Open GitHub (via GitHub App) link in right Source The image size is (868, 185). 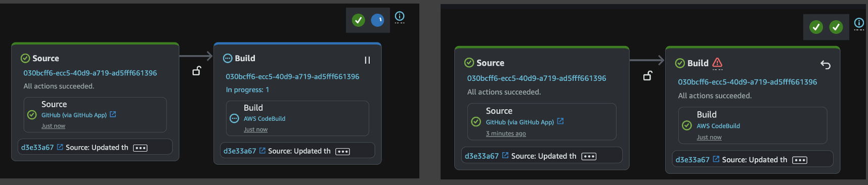coord(520,122)
